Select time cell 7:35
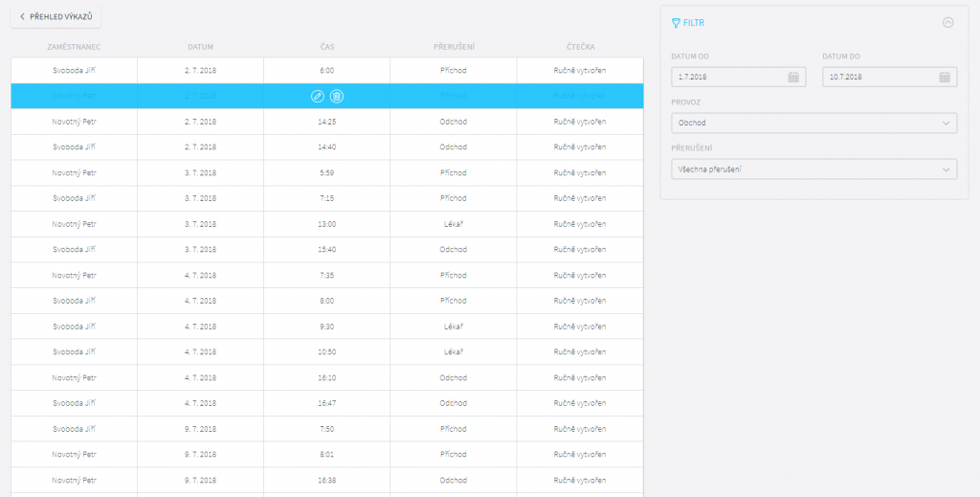This screenshot has height=497, width=980. coord(327,276)
